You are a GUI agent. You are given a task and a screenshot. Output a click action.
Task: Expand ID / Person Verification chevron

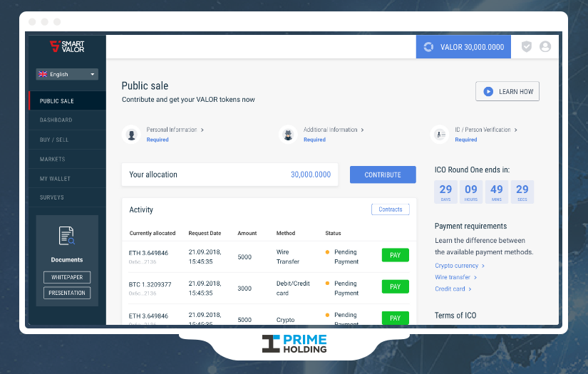coord(515,130)
